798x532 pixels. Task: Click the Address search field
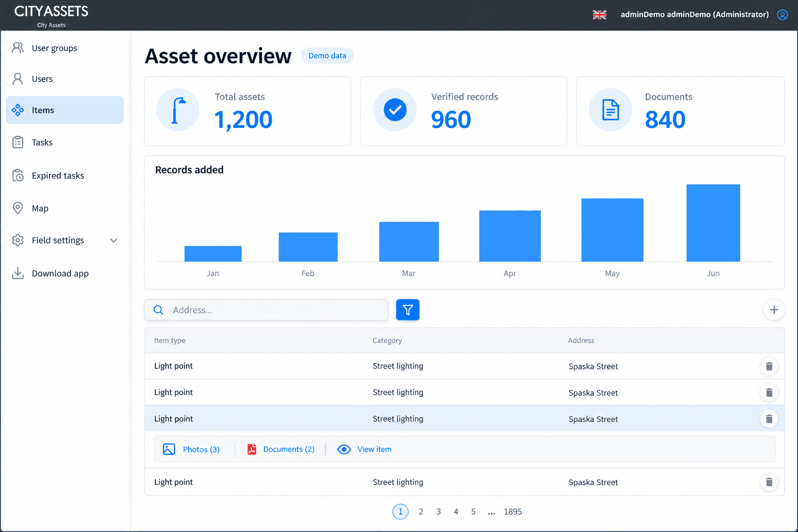266,310
